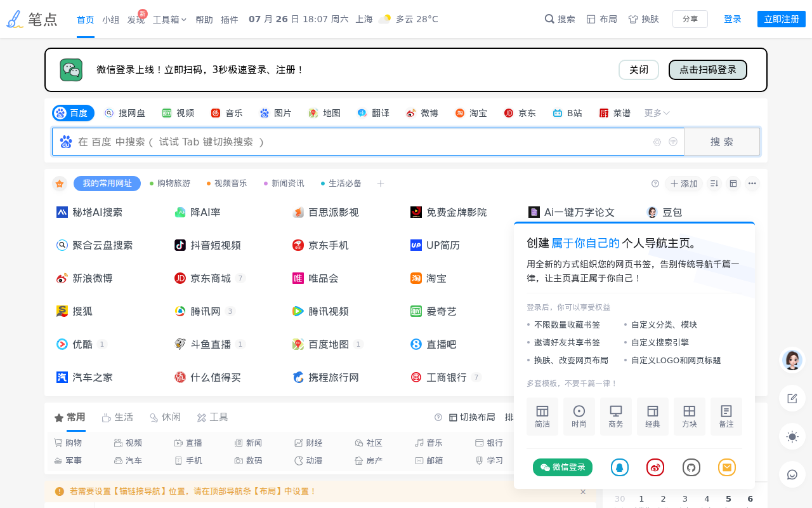Click 切换布局 in navigation panel
The height and width of the screenshot is (508, 812).
click(x=472, y=417)
